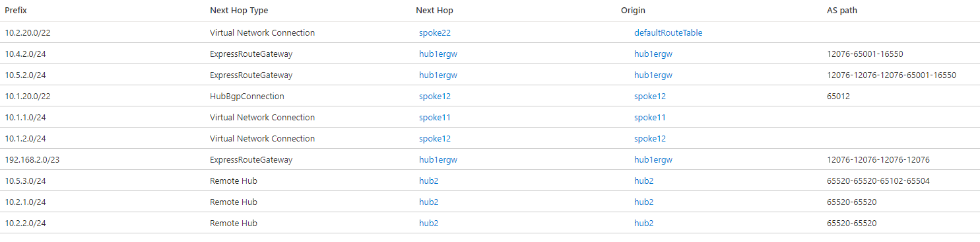
Task: Click the Next Hop Type column header
Action: tap(239, 11)
